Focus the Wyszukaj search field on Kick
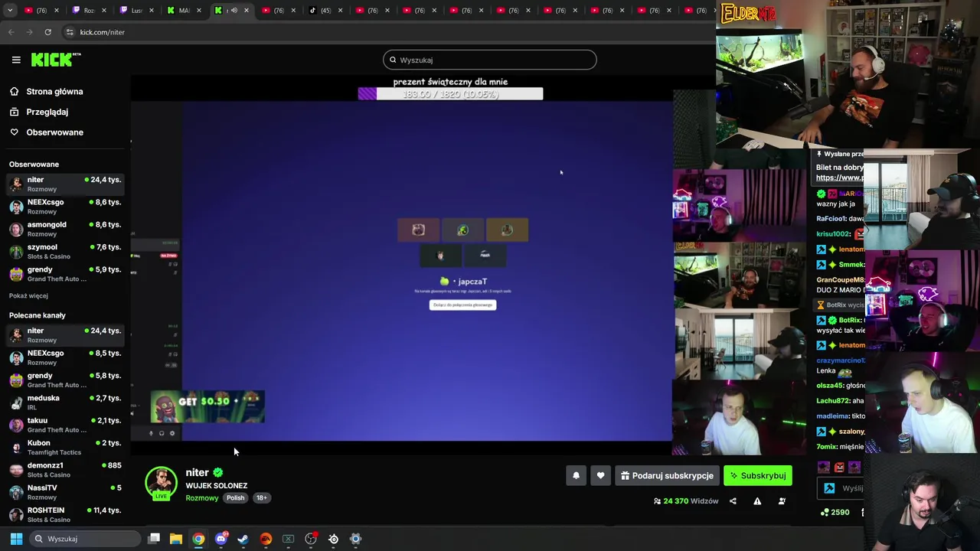Image resolution: width=980 pixels, height=551 pixels. (x=489, y=60)
